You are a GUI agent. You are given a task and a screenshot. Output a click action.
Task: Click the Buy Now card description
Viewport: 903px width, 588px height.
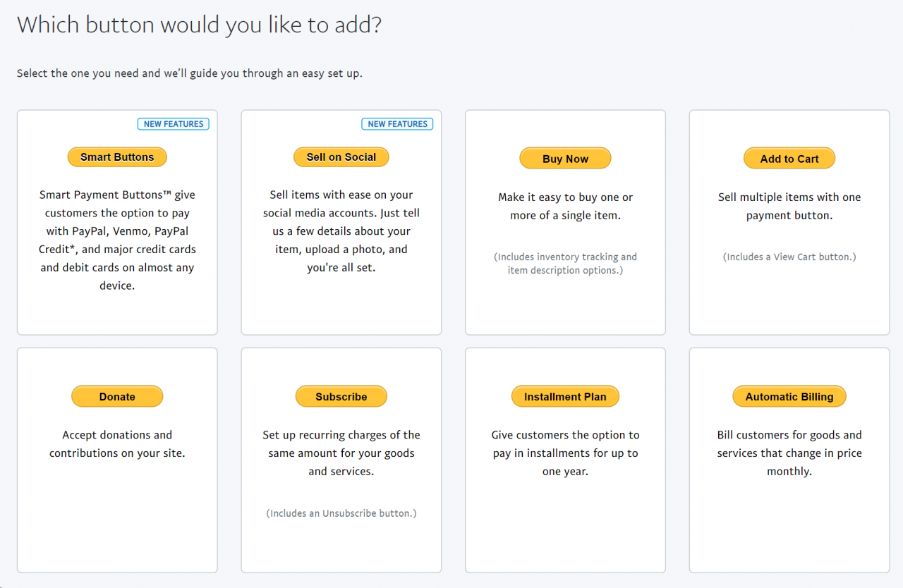click(565, 206)
